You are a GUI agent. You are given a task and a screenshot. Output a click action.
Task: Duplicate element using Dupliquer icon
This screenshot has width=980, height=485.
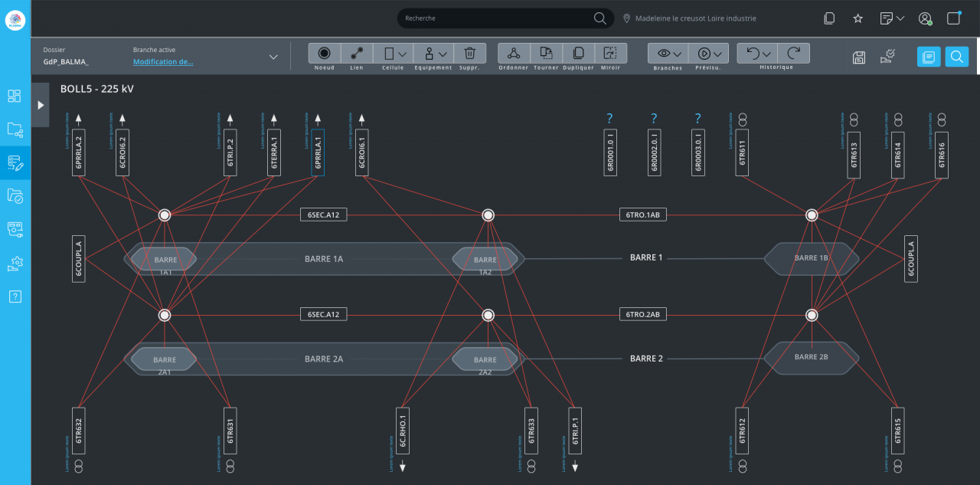coord(579,54)
